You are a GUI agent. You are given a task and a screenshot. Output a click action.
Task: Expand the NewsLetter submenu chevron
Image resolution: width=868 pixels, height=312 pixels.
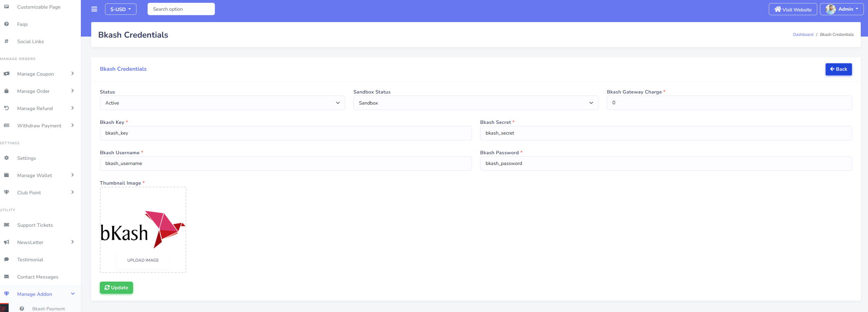click(73, 242)
